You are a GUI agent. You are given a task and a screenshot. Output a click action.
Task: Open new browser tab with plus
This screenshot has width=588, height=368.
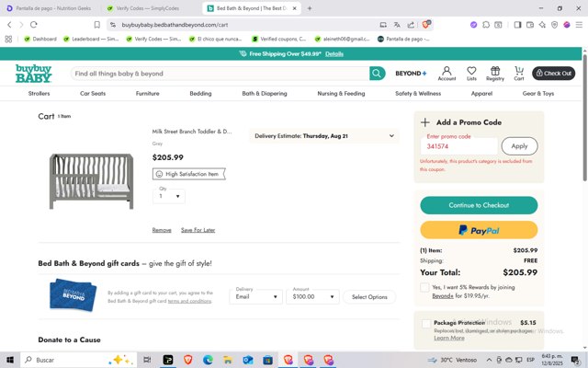pos(310,8)
